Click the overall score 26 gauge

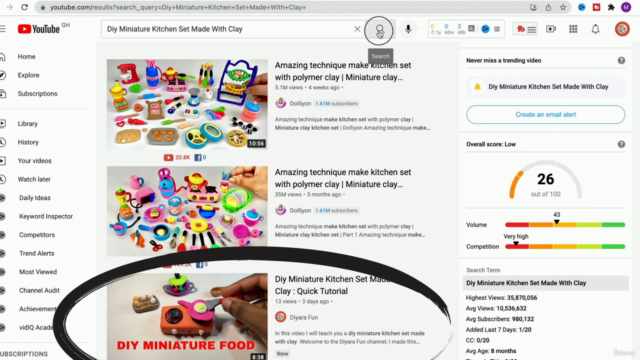pos(545,180)
